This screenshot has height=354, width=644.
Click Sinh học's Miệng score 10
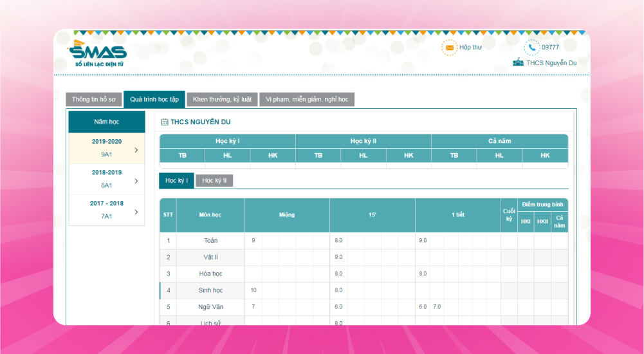coord(253,290)
